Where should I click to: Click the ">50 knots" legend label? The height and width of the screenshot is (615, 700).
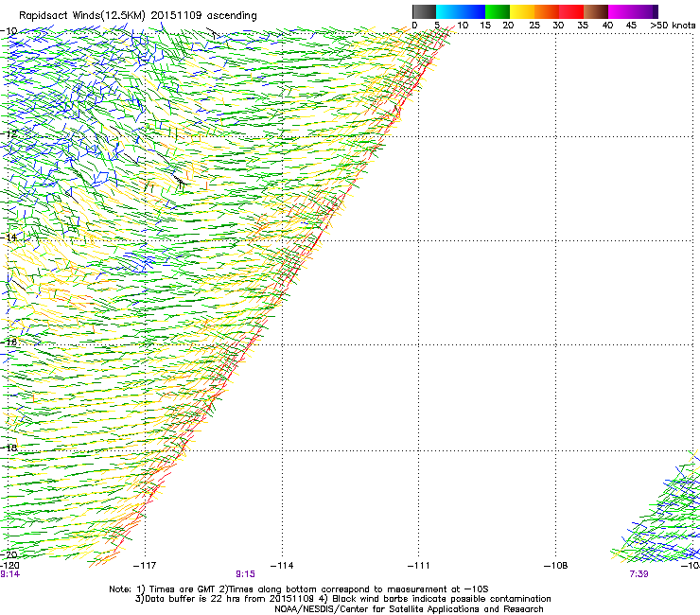click(x=673, y=26)
